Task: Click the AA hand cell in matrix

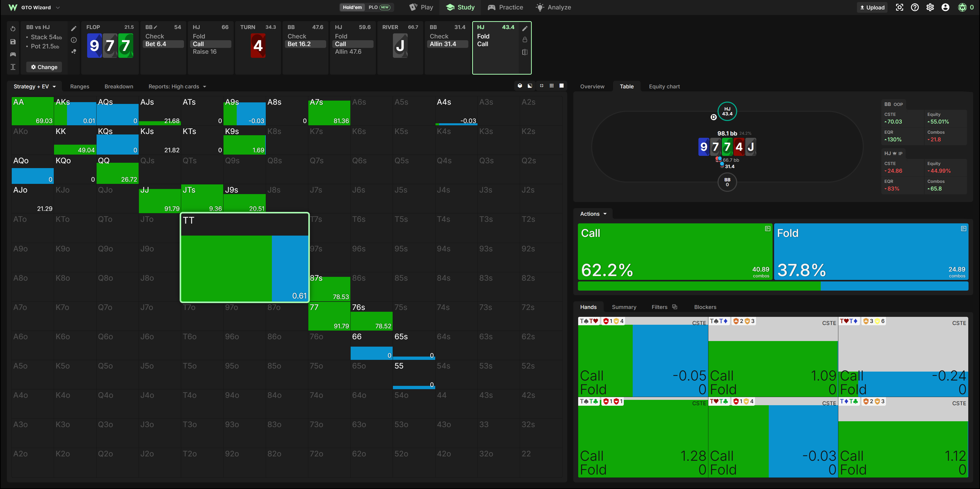Action: [x=32, y=111]
